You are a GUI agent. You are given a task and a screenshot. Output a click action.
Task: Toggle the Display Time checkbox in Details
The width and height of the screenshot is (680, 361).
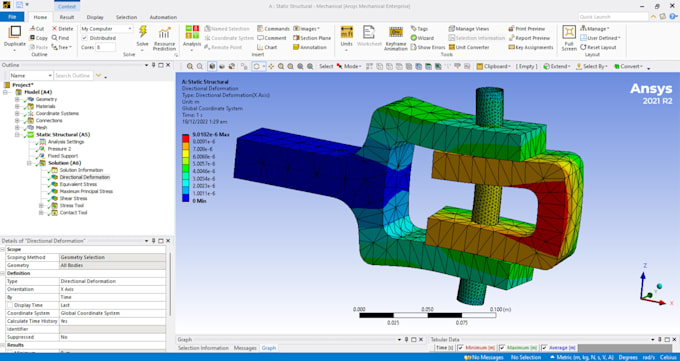tap(10, 305)
